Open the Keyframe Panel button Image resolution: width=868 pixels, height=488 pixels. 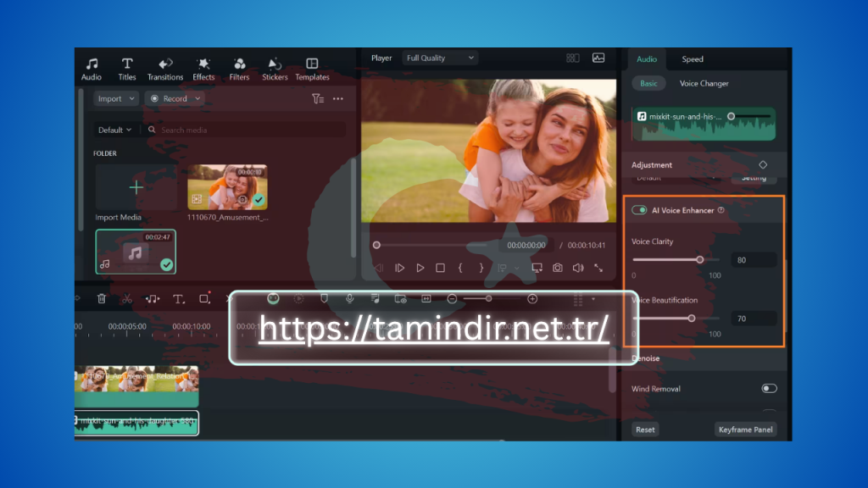click(x=745, y=430)
